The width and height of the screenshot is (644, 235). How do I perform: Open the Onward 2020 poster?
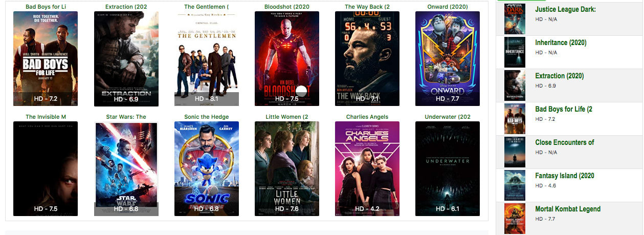point(448,58)
